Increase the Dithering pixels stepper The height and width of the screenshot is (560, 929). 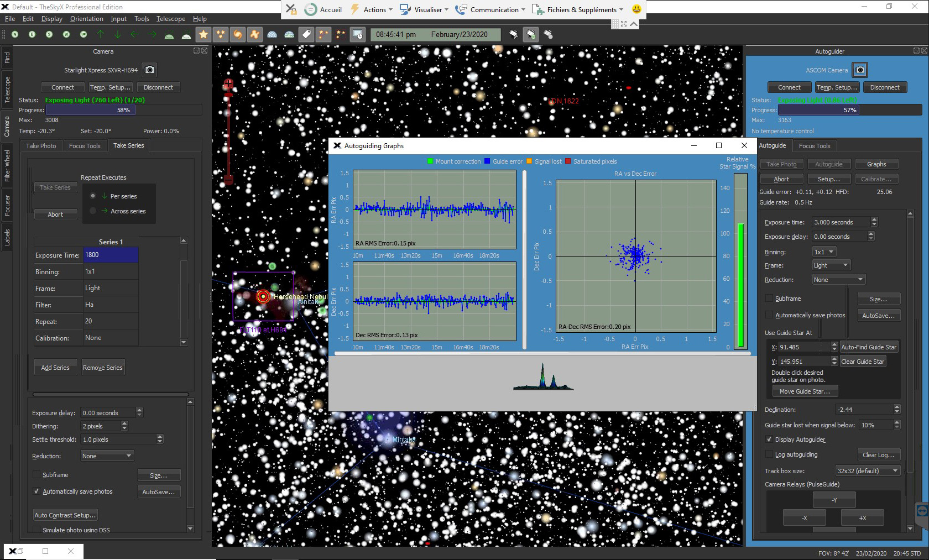pyautogui.click(x=124, y=423)
